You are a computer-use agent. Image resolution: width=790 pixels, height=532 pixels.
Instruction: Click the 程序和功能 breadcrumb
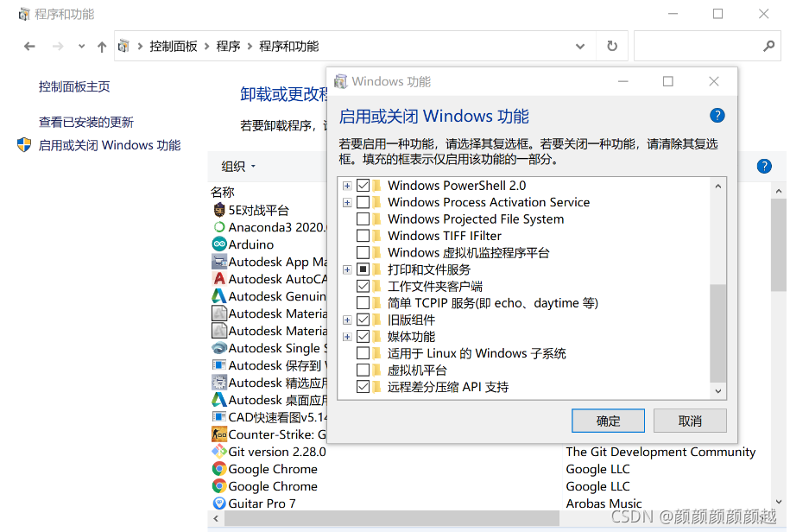pos(288,47)
